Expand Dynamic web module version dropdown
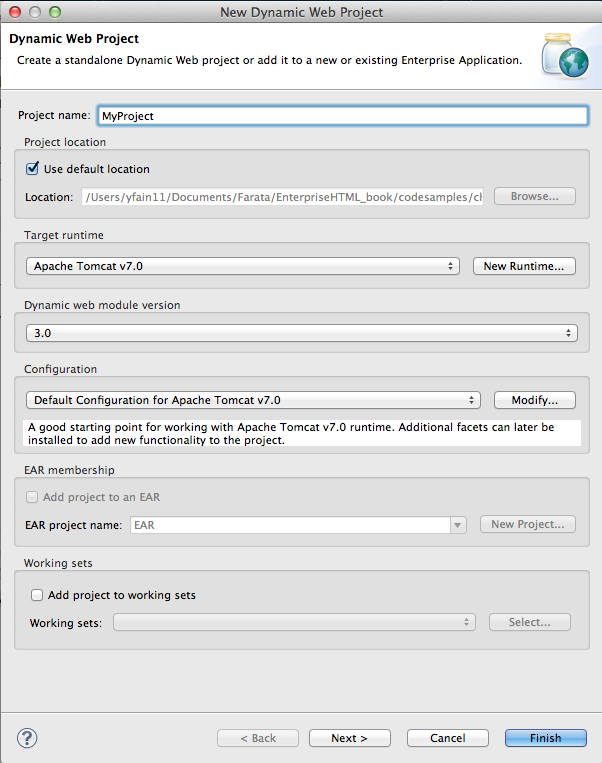The height and width of the screenshot is (763, 602). [x=301, y=333]
